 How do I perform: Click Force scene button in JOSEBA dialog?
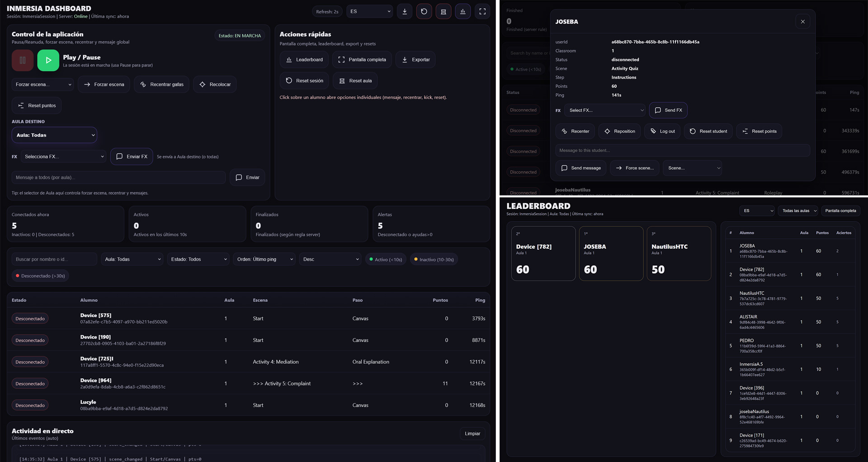tap(635, 168)
